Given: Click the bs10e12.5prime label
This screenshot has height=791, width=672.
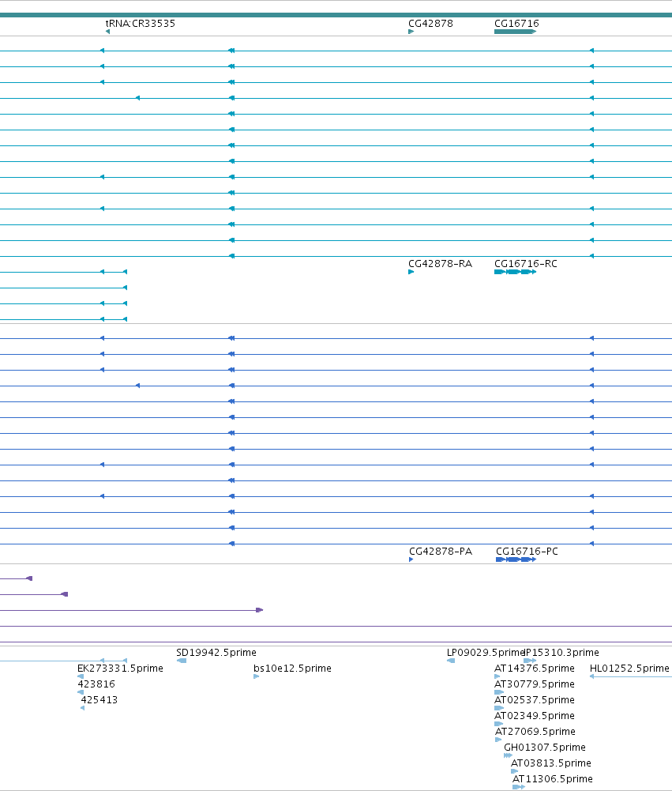Looking at the screenshot, I should 292,669.
